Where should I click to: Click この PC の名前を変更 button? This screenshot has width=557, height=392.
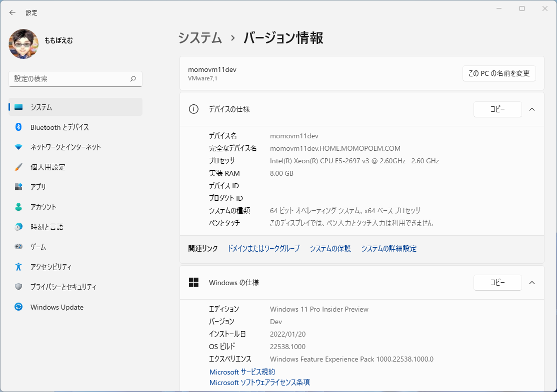(498, 73)
